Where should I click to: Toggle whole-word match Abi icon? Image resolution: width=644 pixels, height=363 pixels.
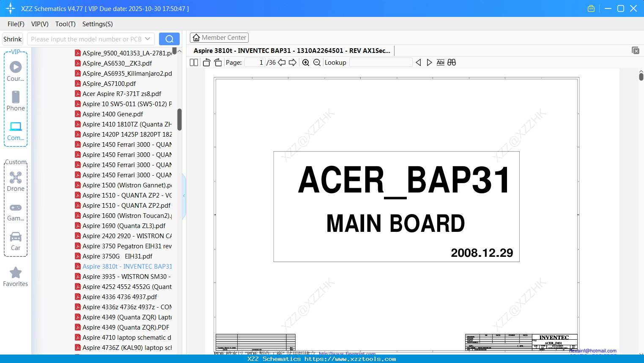coord(441,63)
